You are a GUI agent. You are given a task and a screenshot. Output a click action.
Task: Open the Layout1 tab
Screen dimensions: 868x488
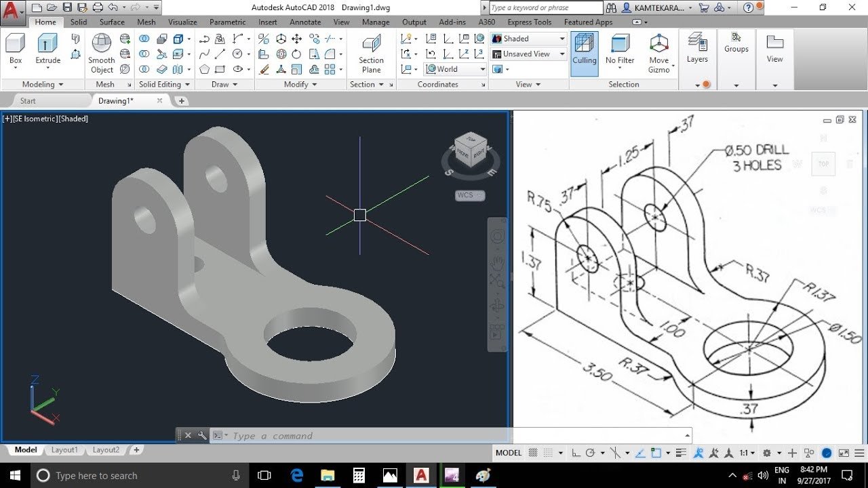(64, 450)
